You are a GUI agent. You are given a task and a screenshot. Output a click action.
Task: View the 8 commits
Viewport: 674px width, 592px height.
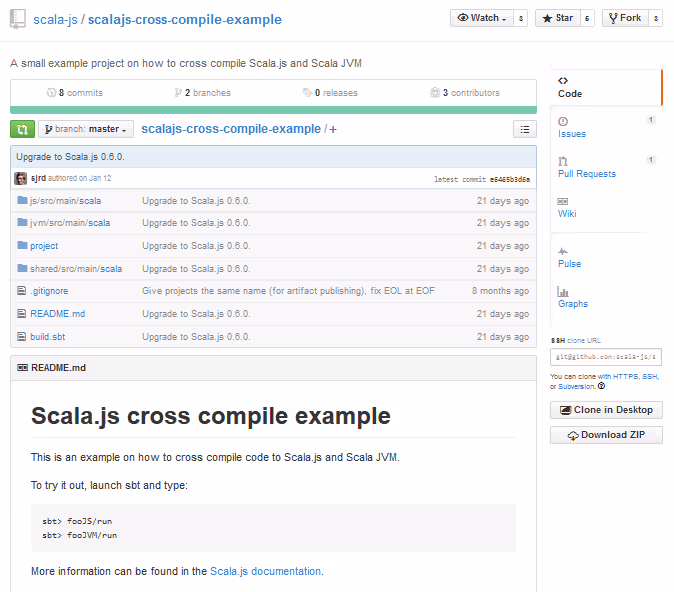75,92
